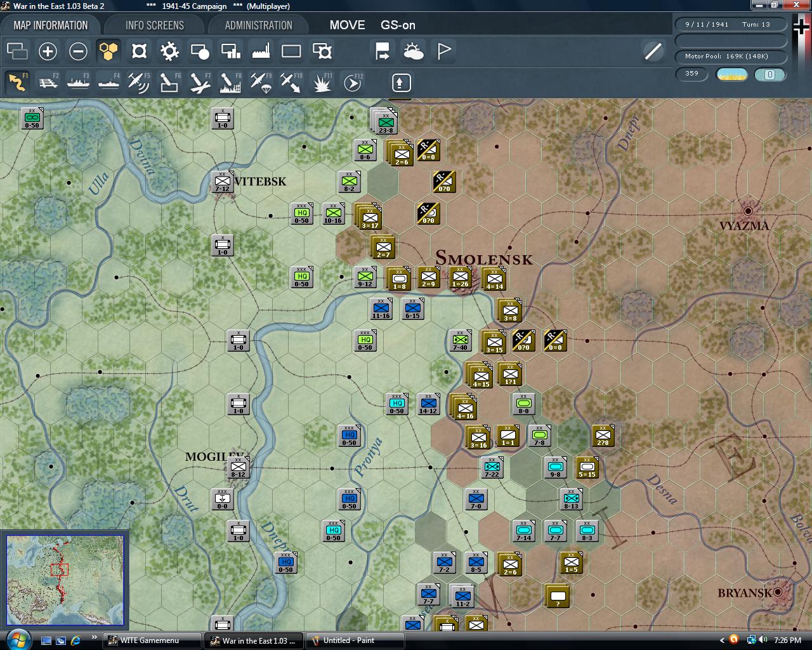Viewport: 812px width, 650px height.
Task: Toggle the factory locations icon
Action: 261,51
